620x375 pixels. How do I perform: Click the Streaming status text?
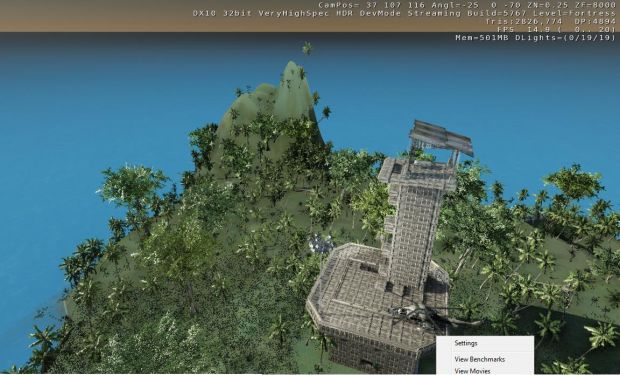(434, 13)
